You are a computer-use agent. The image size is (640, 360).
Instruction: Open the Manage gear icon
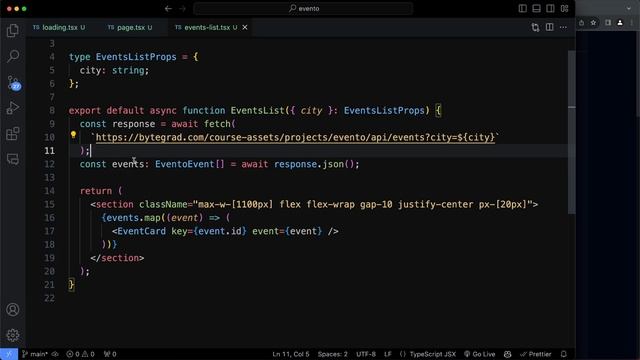(13, 335)
